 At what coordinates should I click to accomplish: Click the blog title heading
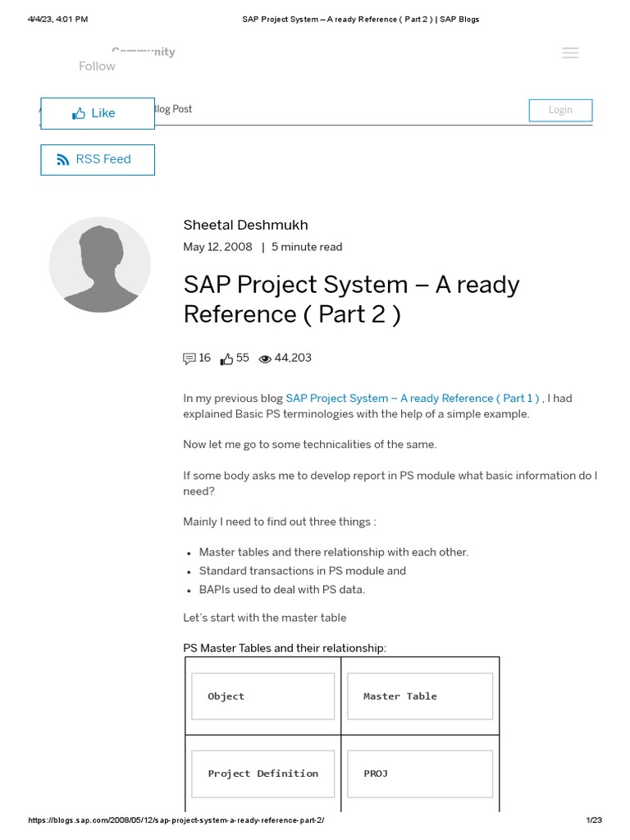(x=351, y=299)
